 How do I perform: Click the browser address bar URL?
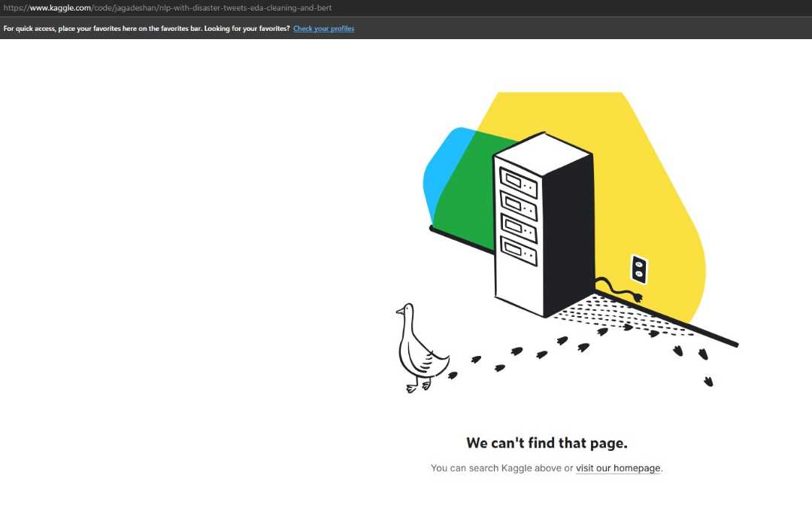pos(167,8)
